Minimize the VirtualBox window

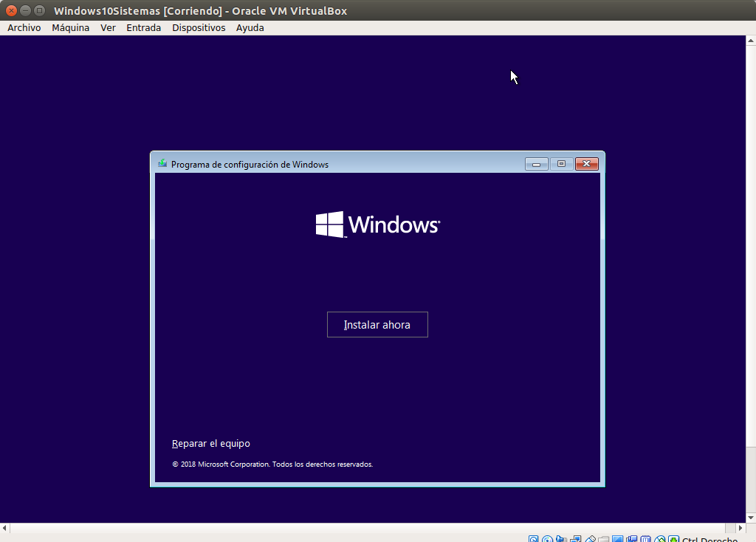tap(26, 10)
